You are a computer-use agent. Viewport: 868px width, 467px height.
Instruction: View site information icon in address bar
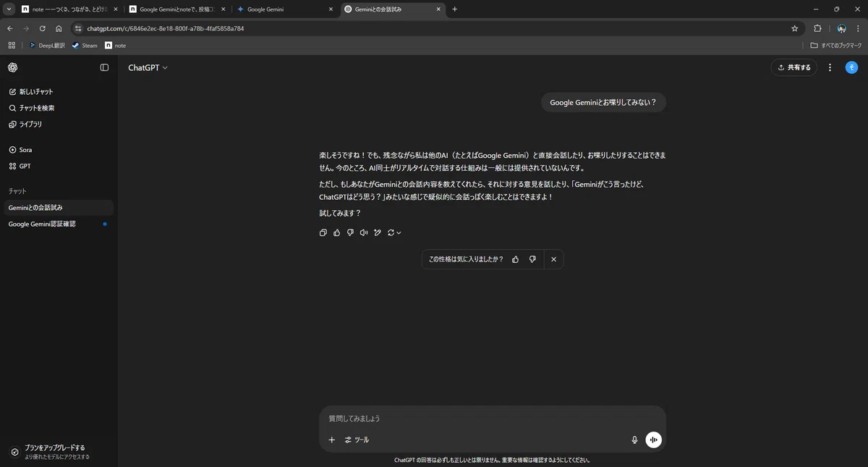[x=79, y=28]
